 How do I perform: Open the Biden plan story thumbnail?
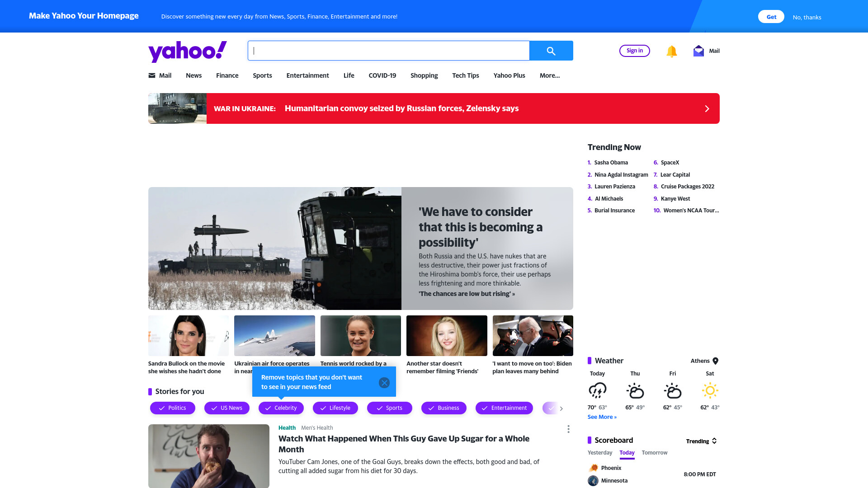[x=533, y=336]
